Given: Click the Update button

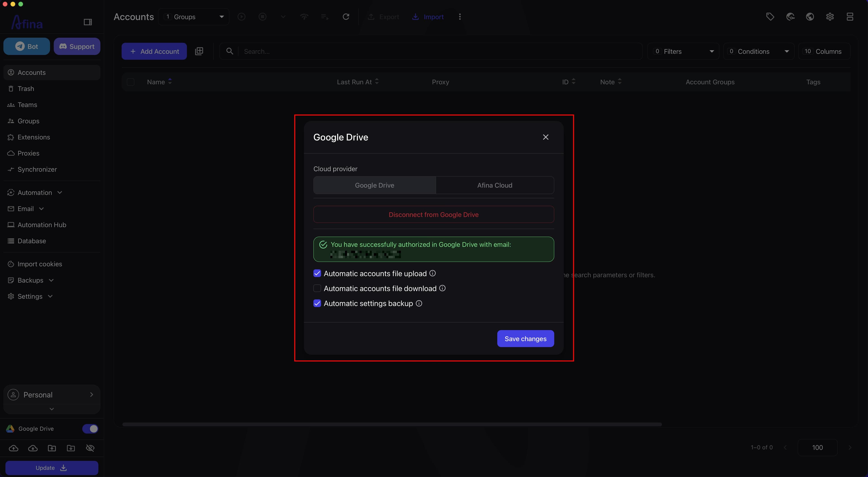Looking at the screenshot, I should point(52,468).
